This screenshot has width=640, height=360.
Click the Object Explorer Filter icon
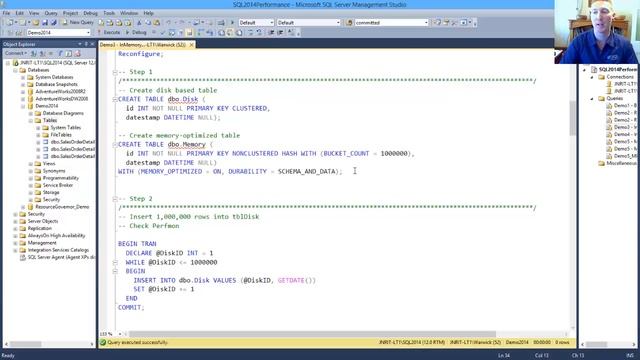point(60,53)
